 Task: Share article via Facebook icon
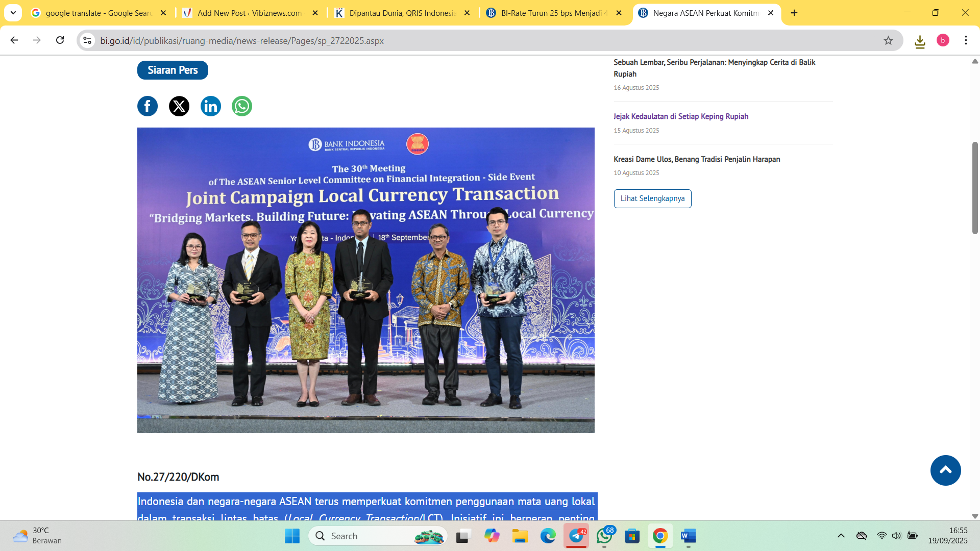(148, 106)
